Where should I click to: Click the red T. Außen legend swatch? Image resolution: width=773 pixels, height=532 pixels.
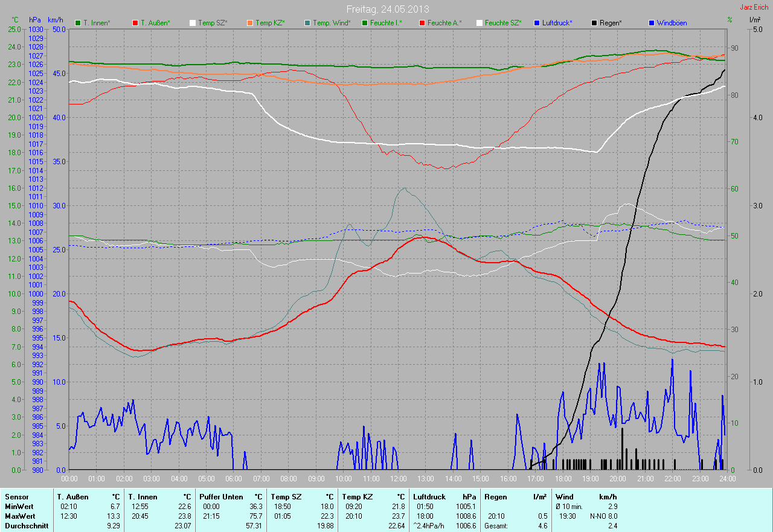click(135, 23)
